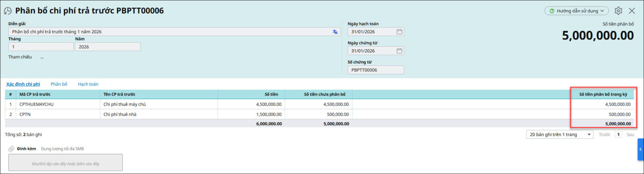The width and height of the screenshot is (644, 174).
Task: Switch to the Phân bổ tab
Action: tap(59, 84)
